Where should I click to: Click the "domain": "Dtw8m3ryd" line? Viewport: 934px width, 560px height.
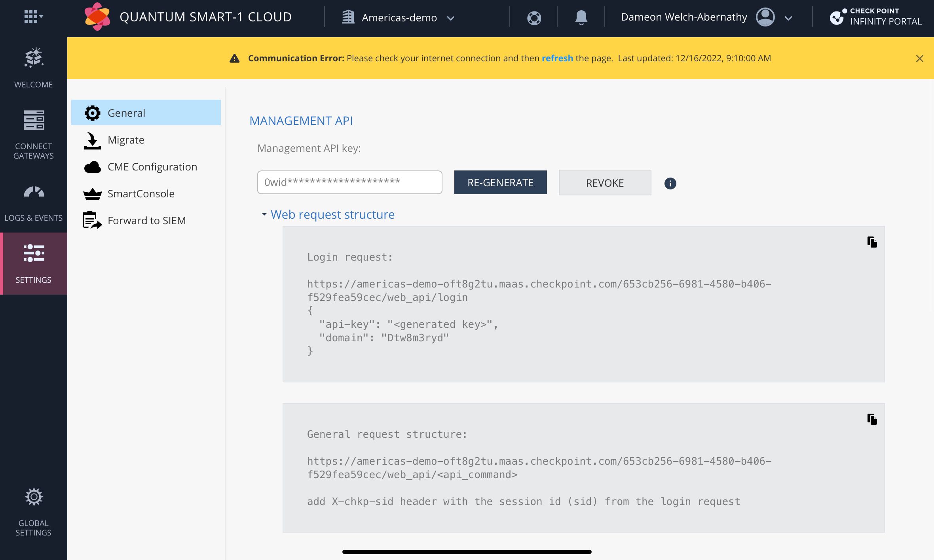point(384,338)
